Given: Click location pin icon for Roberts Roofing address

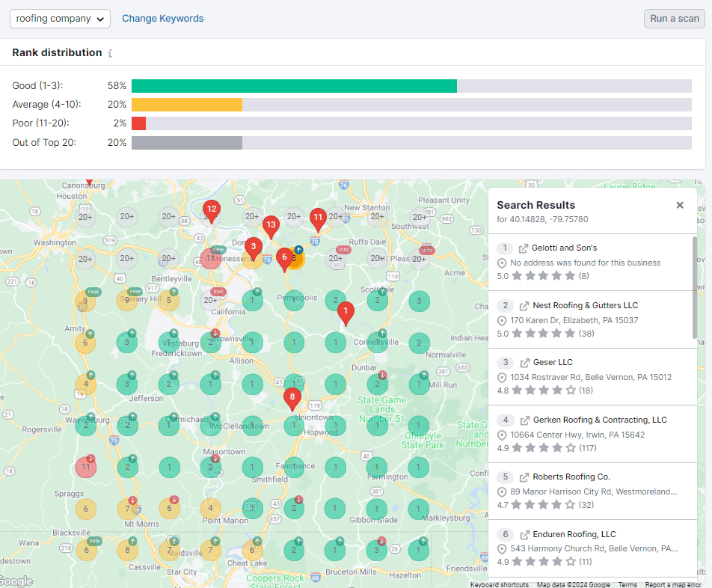Looking at the screenshot, I should click(x=502, y=492).
